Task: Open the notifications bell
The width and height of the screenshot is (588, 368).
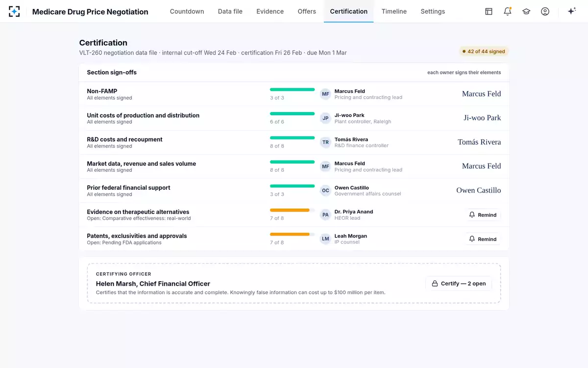Action: coord(507,11)
